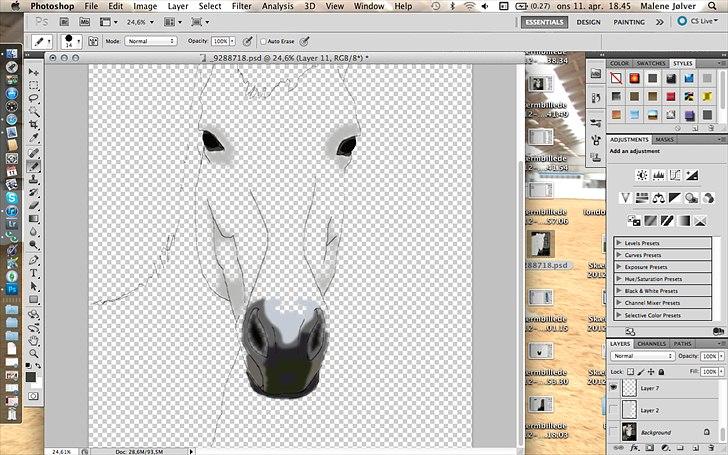This screenshot has height=455, width=728.
Task: Open the brush Mode dropdown
Action: (x=150, y=41)
